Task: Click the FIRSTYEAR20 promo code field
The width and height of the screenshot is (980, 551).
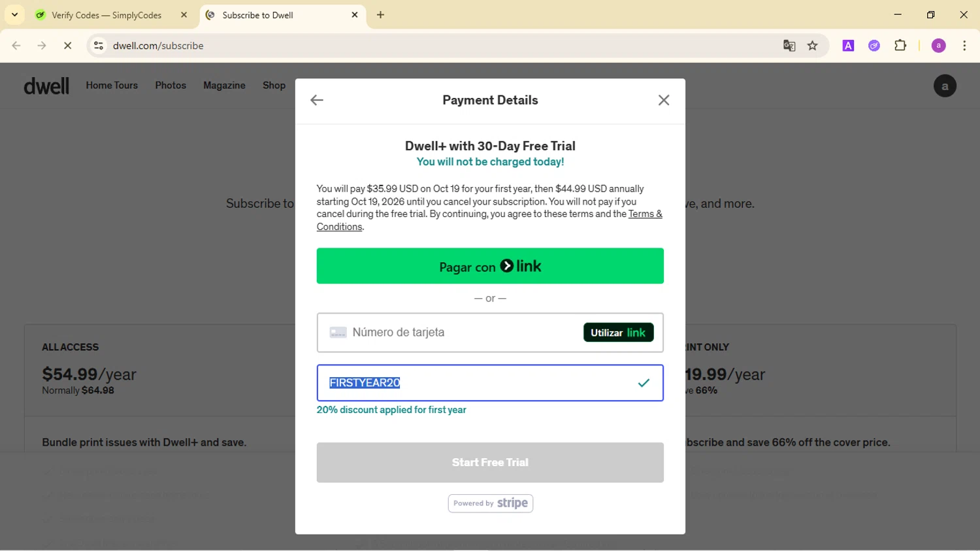Action: coord(490,383)
